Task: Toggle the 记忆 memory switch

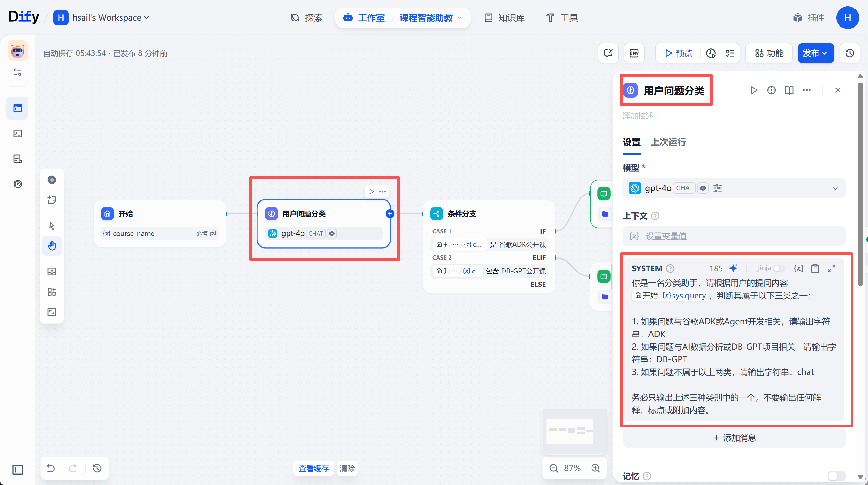Action: (x=836, y=476)
